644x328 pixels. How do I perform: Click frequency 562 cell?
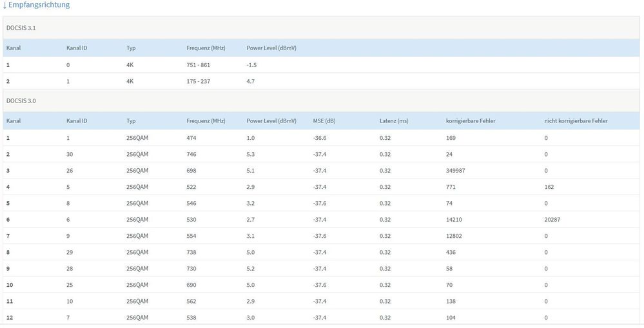pos(191,302)
